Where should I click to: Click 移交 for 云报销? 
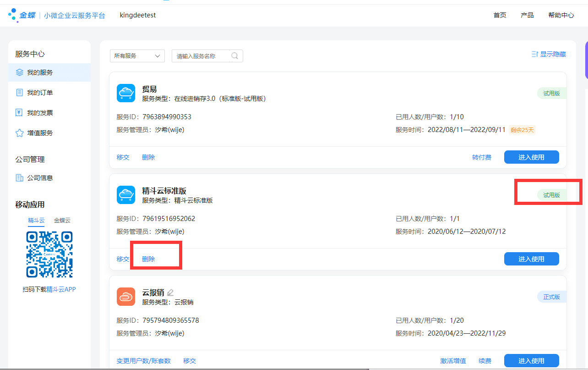coord(190,361)
